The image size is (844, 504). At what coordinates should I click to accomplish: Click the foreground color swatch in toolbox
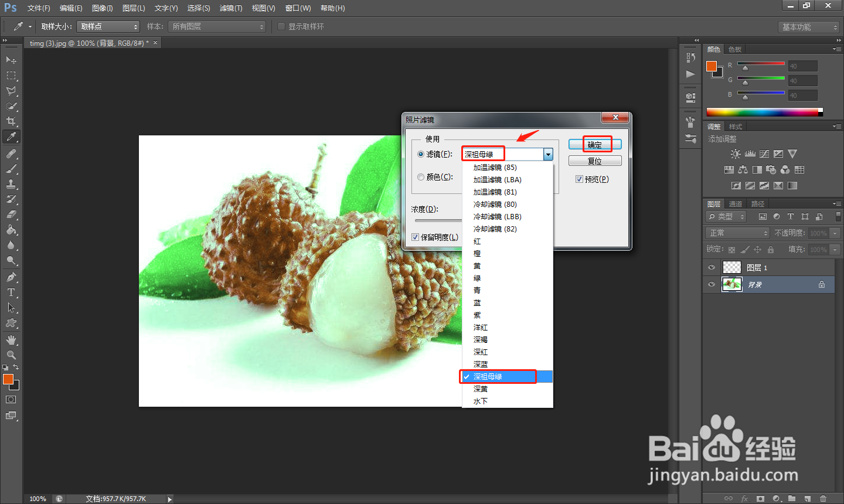[8, 379]
